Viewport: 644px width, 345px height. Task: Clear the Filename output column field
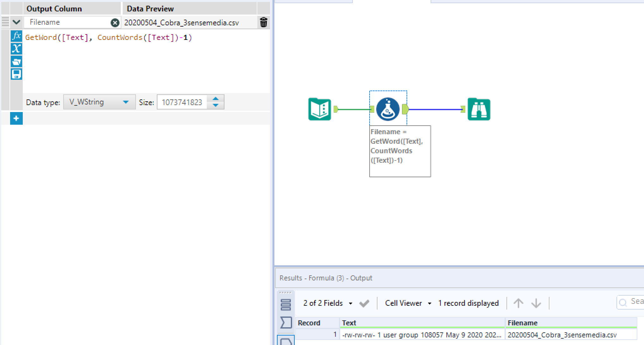[115, 22]
